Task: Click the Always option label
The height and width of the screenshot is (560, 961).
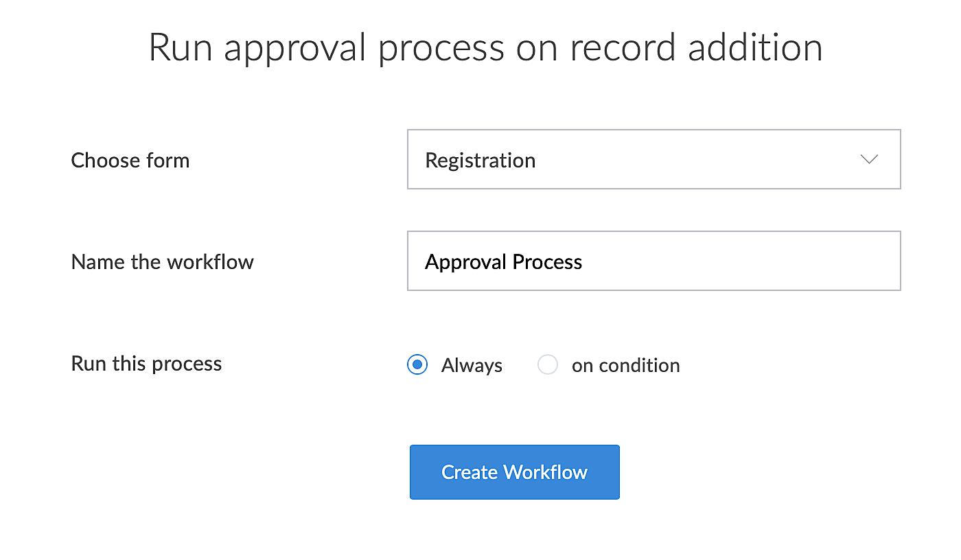Action: click(x=472, y=366)
